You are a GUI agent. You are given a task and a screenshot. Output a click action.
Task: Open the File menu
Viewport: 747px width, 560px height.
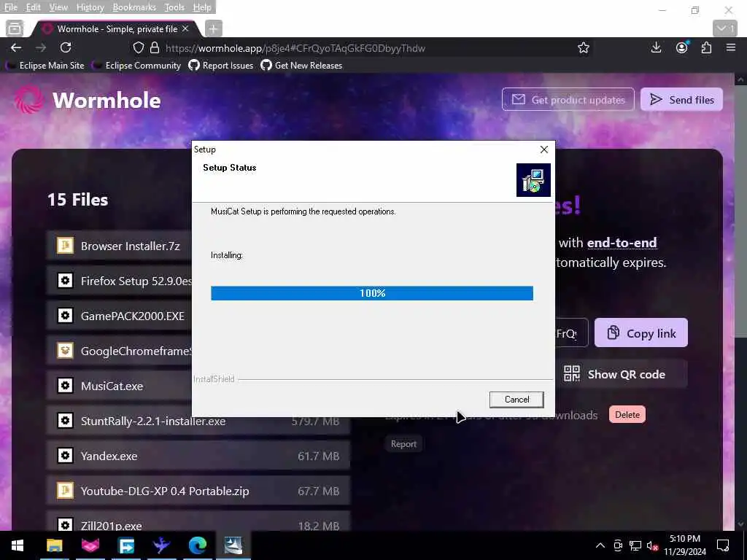click(10, 7)
